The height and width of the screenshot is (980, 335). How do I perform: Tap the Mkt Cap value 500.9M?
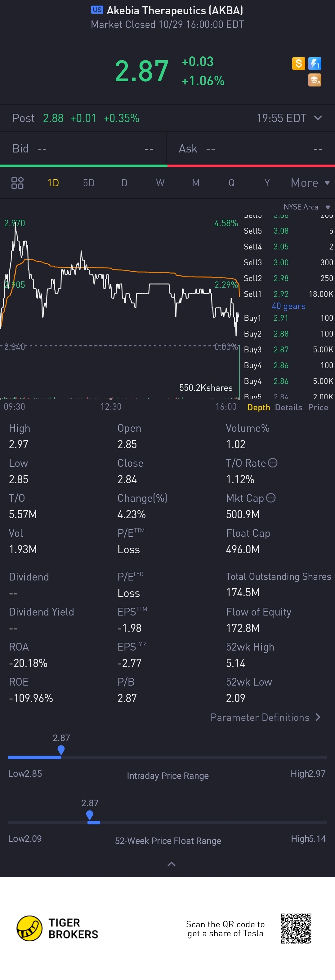click(x=243, y=514)
